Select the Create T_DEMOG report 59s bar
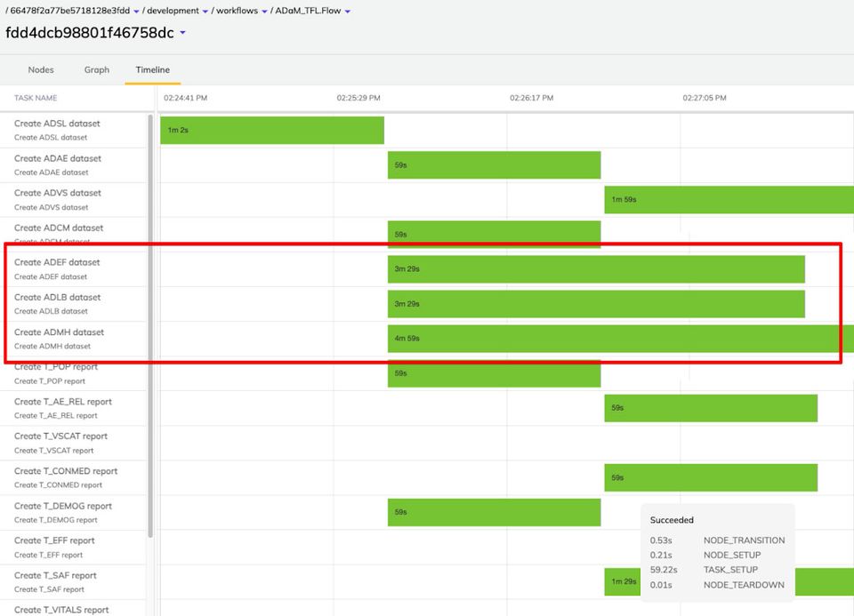854x616 pixels. pos(494,512)
